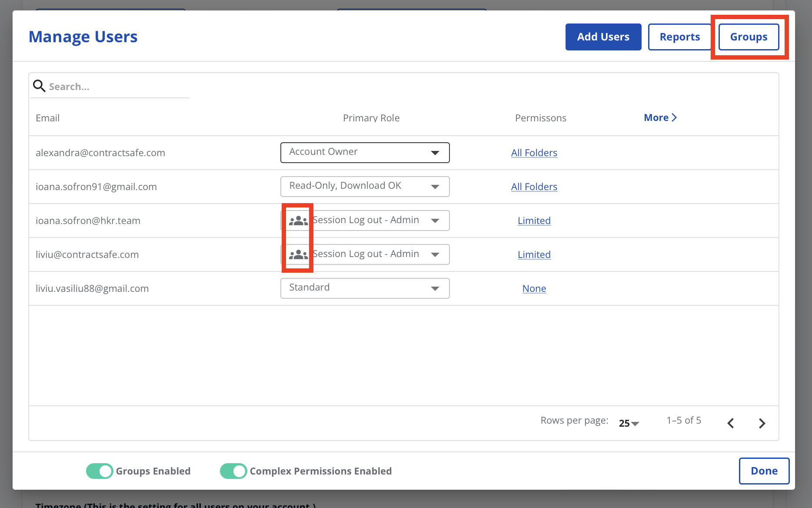
Task: Click the search magnifier icon
Action: (39, 86)
